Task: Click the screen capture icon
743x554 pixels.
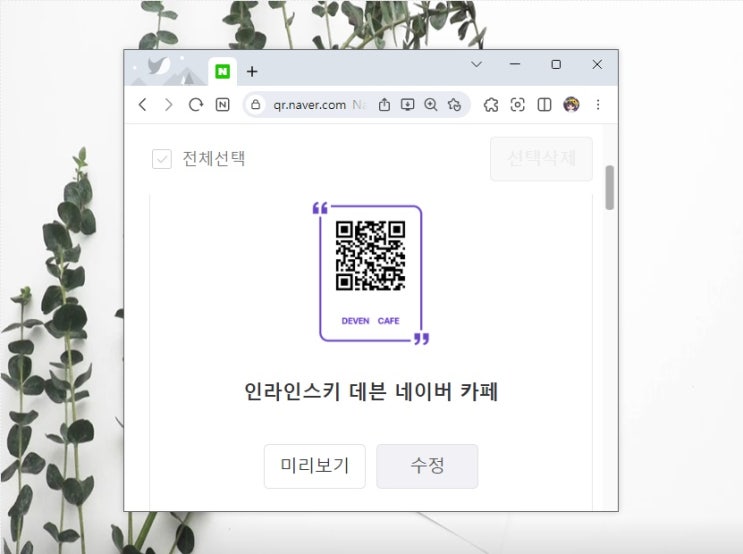Action: tap(517, 104)
